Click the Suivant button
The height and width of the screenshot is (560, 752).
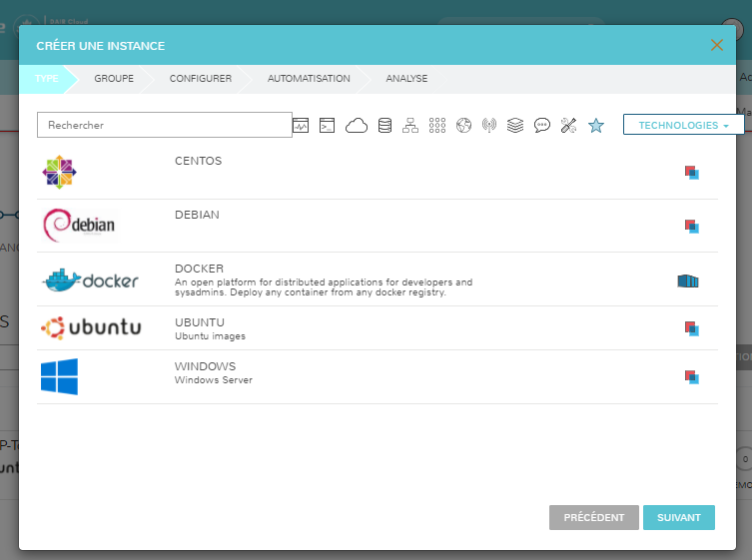(678, 517)
